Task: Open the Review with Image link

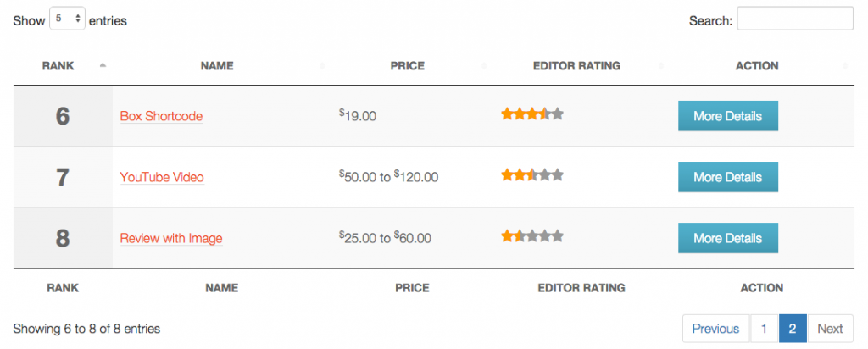Action: tap(171, 238)
